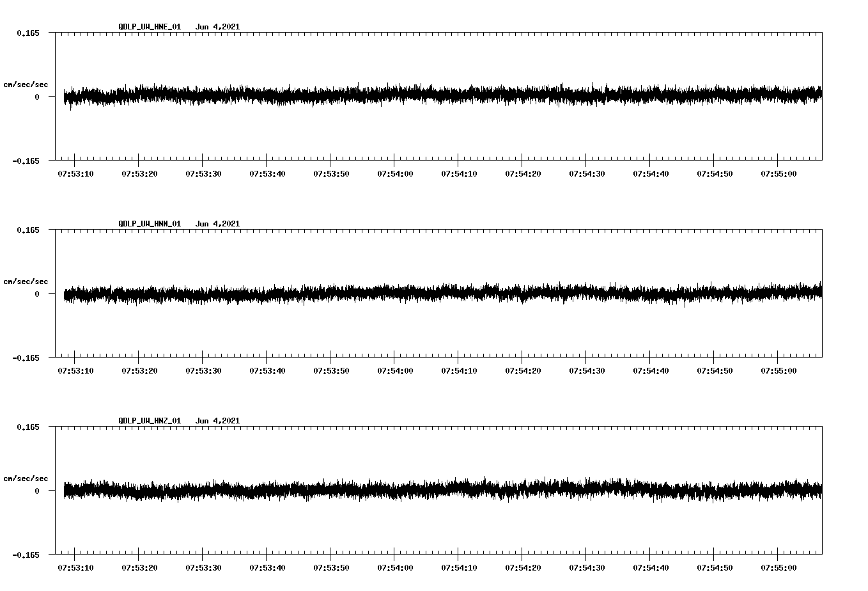Click the cm/sec/sec unit label on HNN plot
868x591 pixels.
[26, 281]
